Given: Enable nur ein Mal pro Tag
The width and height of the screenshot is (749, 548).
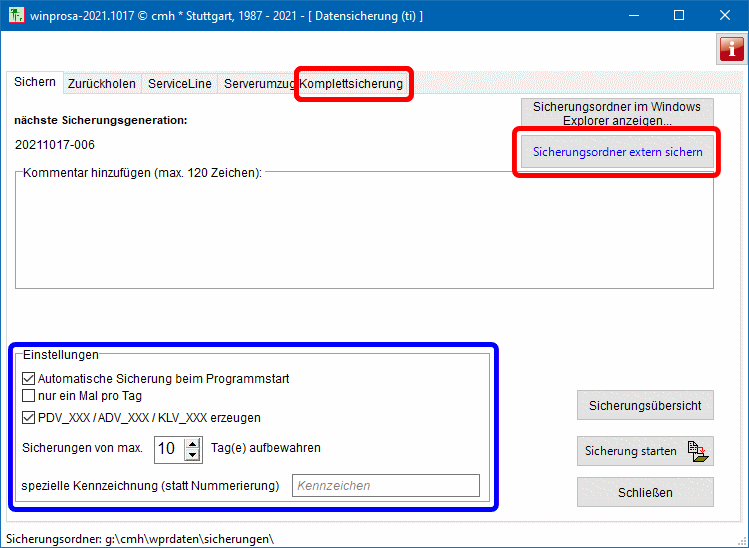Looking at the screenshot, I should (x=28, y=396).
